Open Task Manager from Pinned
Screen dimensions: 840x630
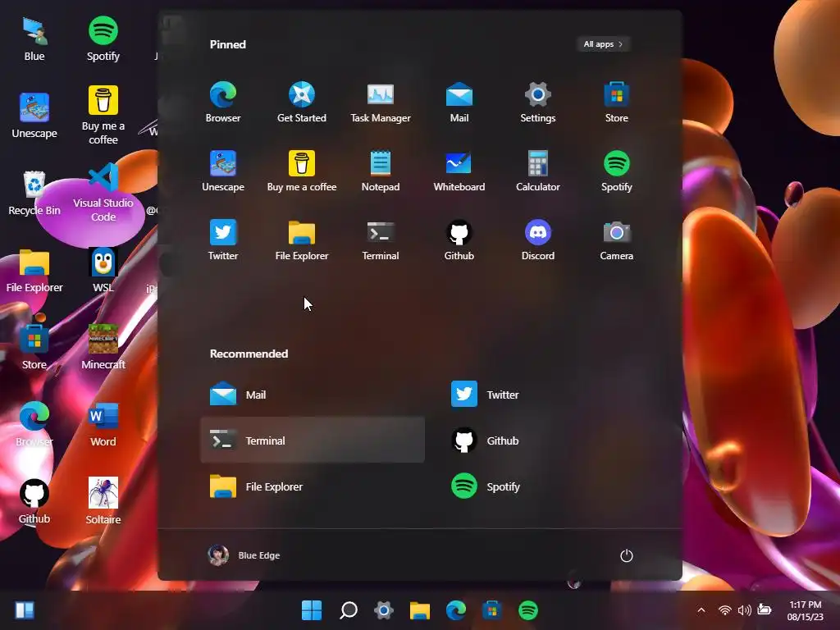click(381, 103)
